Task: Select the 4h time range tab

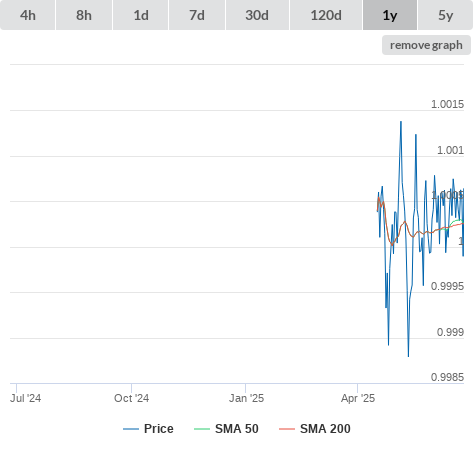Action: pos(28,15)
